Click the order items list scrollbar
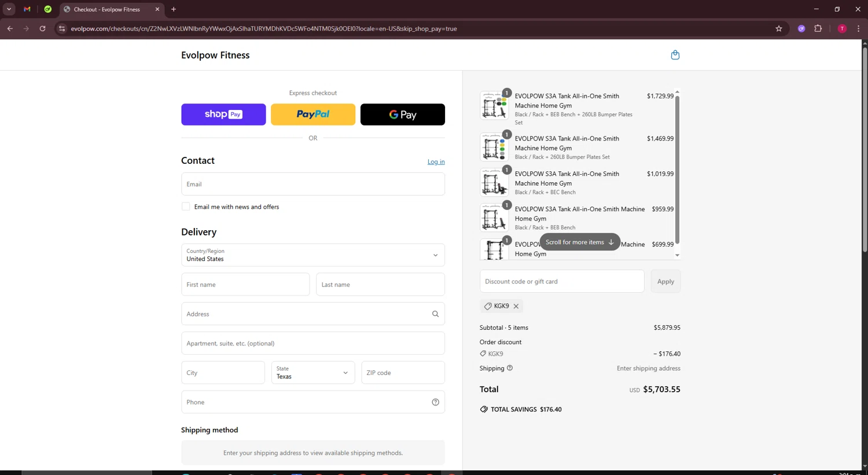868x475 pixels. click(x=677, y=170)
